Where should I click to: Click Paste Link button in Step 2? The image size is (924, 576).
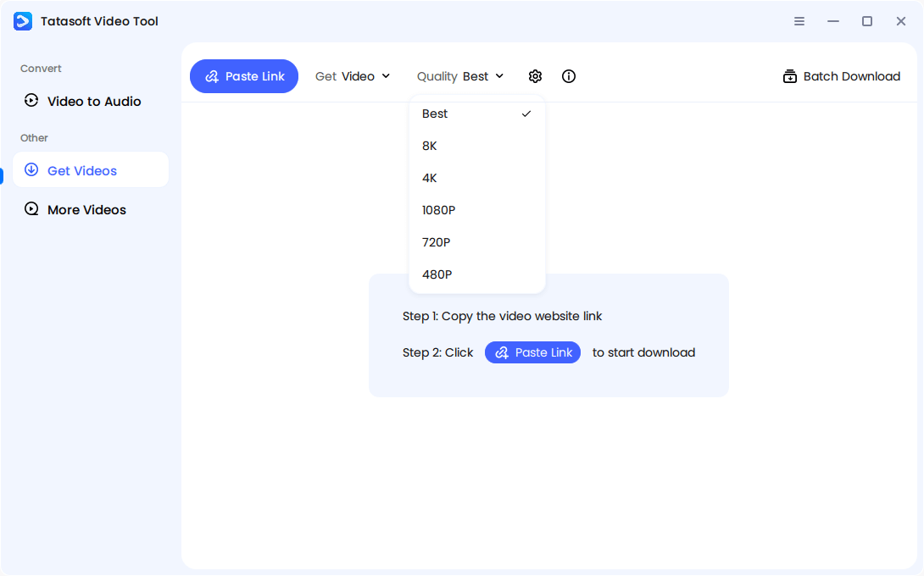click(532, 352)
